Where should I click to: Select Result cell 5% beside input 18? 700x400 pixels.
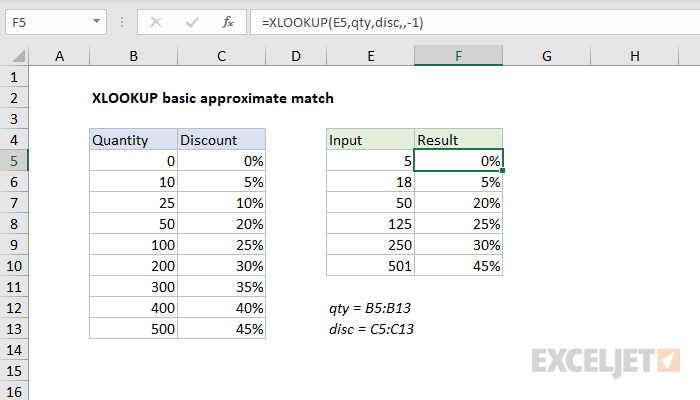[x=458, y=182]
